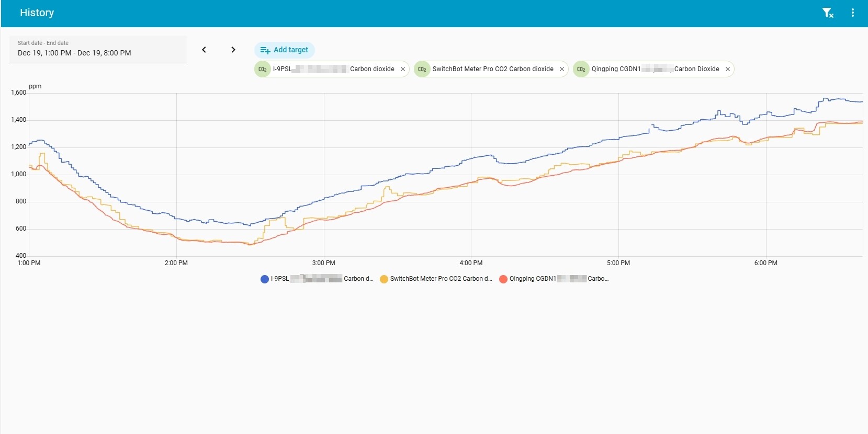Screen dimensions: 868x434
Task: Open the Start date - End date picker
Action: 98,50
